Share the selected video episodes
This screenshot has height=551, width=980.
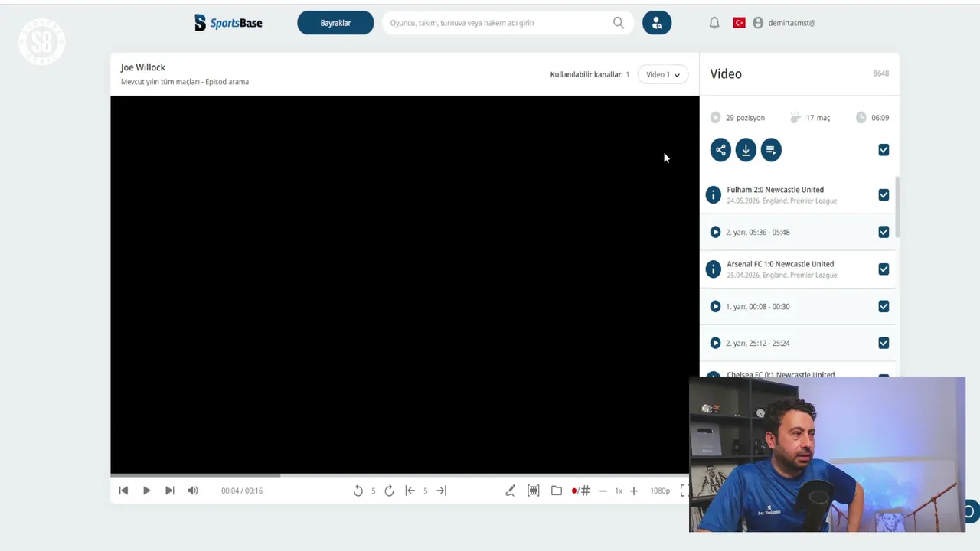point(720,150)
